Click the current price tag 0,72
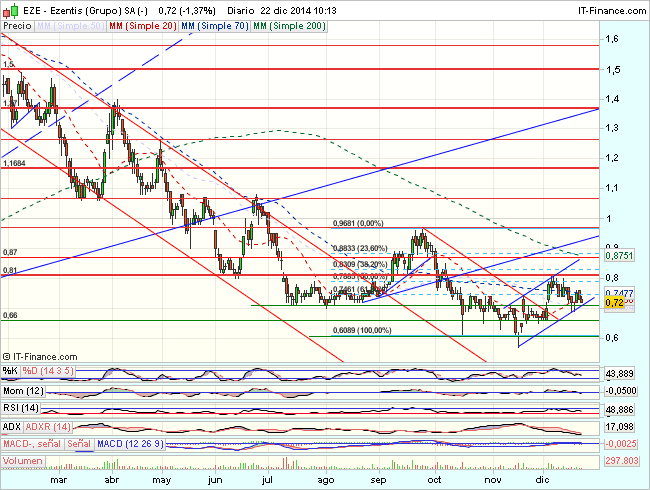 (x=614, y=303)
